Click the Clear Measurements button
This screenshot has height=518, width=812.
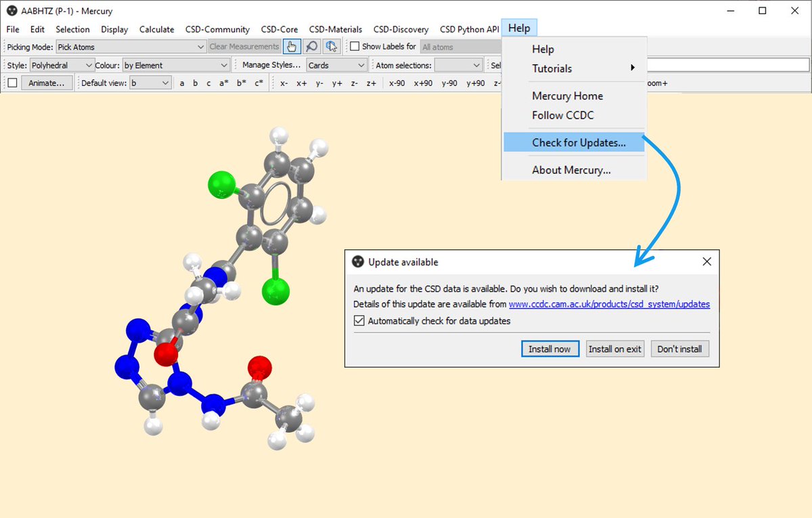[x=244, y=47]
